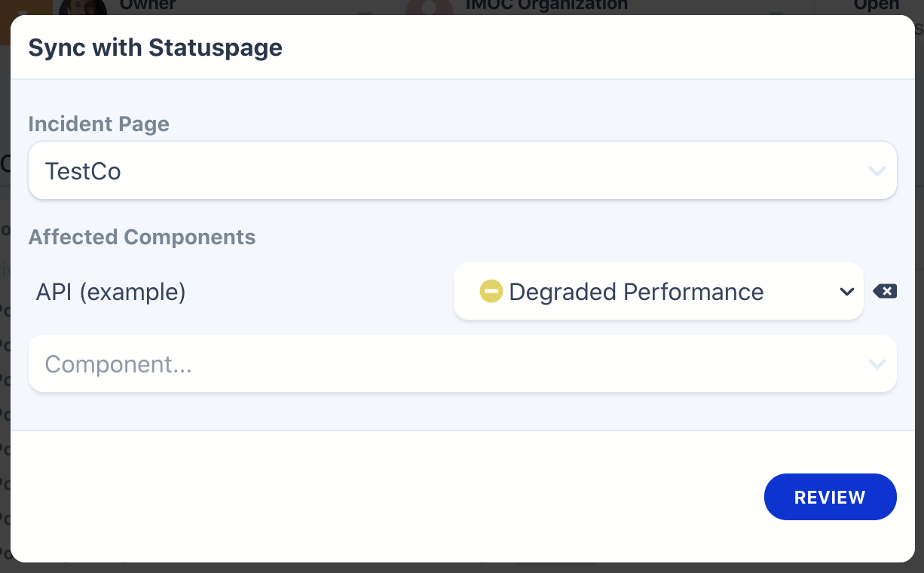Expand the Component chevron arrow

pyautogui.click(x=877, y=364)
